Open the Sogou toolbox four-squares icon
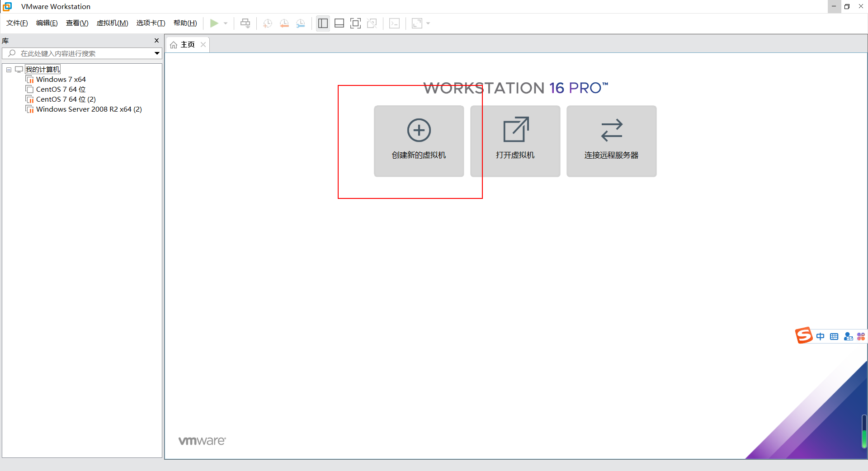This screenshot has width=868, height=471. pyautogui.click(x=861, y=337)
